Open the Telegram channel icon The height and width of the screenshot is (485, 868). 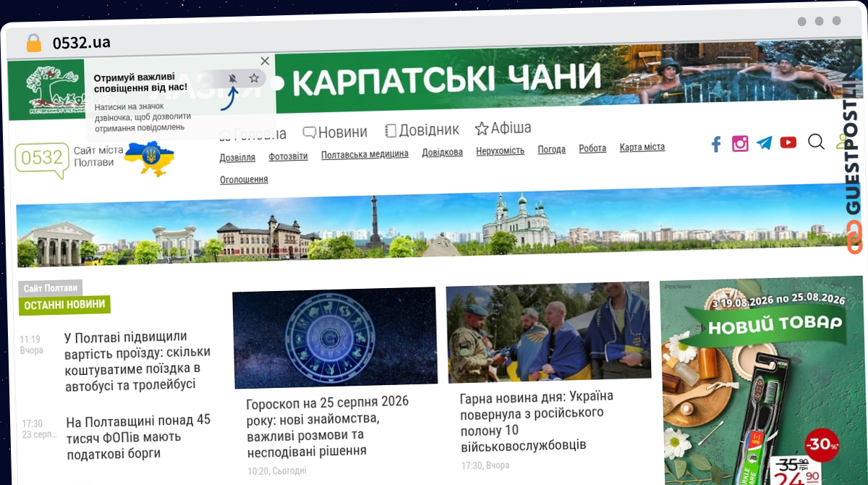[765, 143]
